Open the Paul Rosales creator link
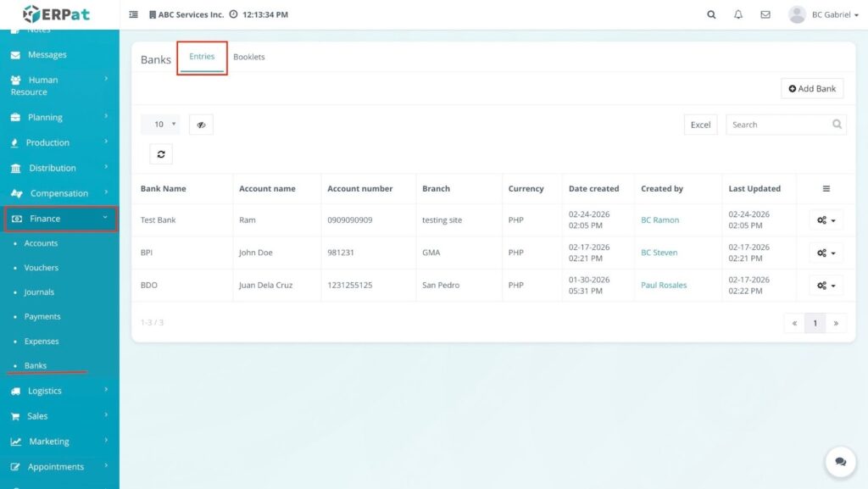This screenshot has height=489, width=868. point(664,286)
